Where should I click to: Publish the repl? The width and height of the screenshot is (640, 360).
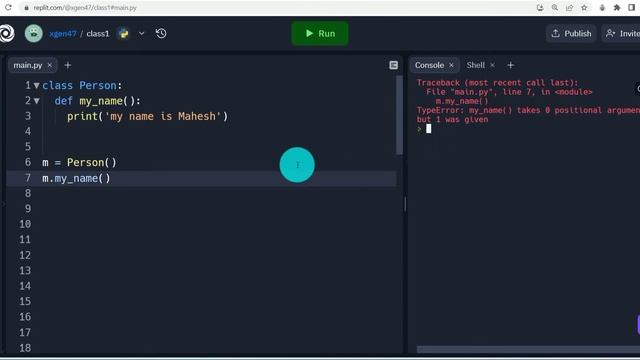(x=571, y=33)
